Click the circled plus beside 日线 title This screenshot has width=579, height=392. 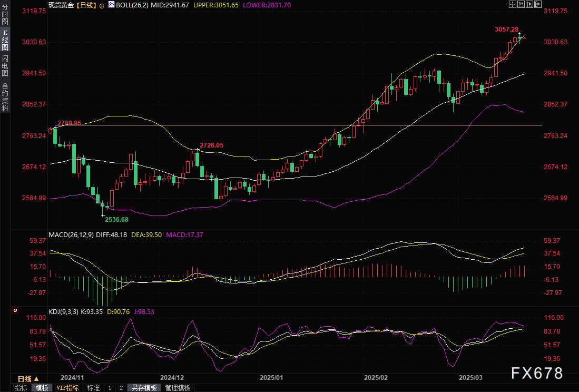(102, 5)
